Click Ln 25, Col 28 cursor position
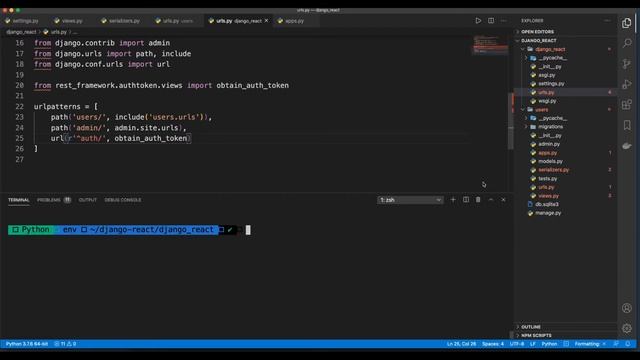Screen dimensions: 640x360 pos(461,344)
